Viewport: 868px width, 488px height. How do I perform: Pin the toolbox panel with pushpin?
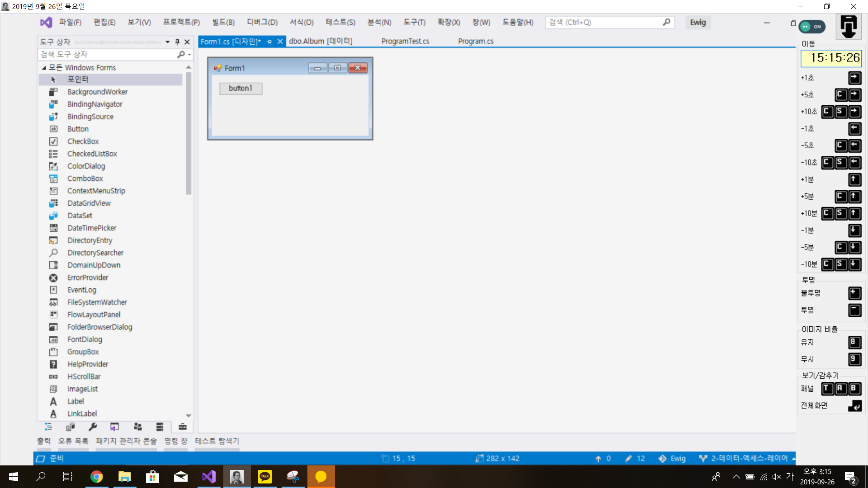(x=177, y=42)
